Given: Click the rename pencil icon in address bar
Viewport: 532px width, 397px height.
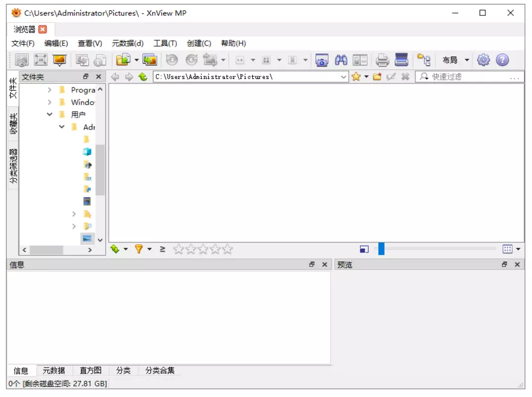Looking at the screenshot, I should [x=391, y=77].
